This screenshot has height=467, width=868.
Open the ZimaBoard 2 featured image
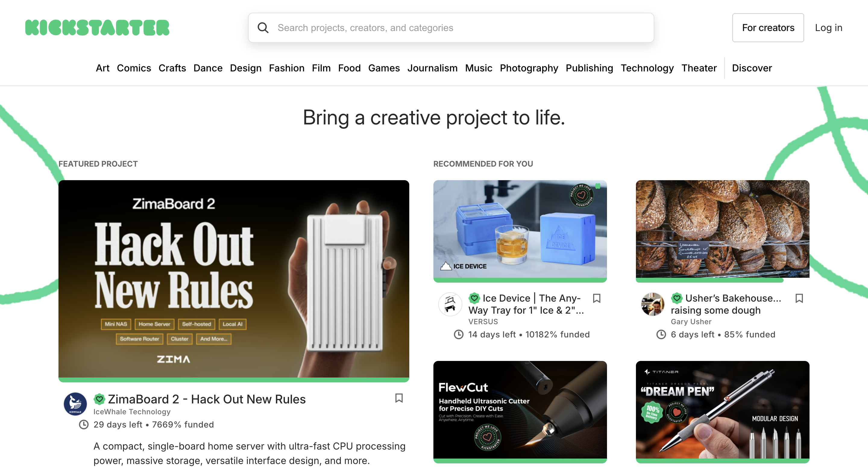click(234, 279)
